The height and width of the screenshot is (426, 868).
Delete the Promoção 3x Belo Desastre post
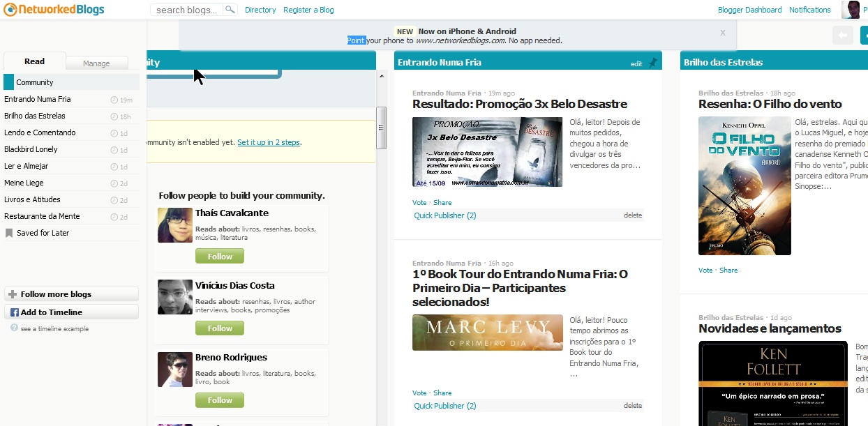click(633, 215)
